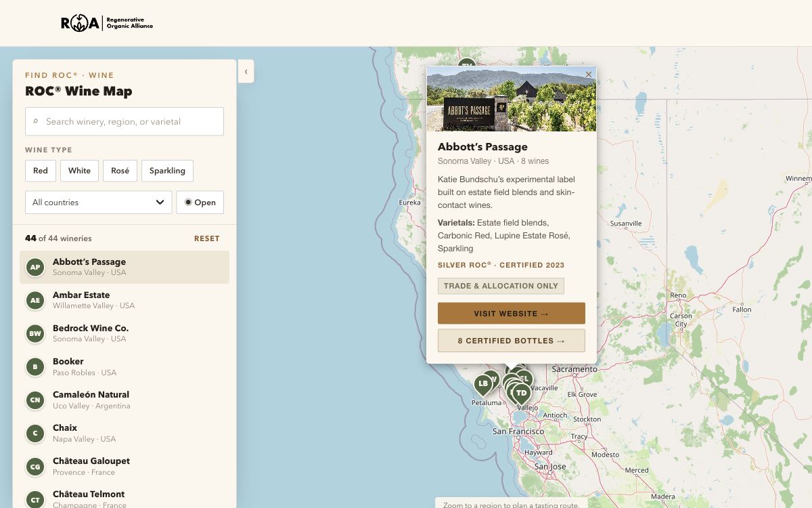
Task: Select Camaleón Natural in the list
Action: [125, 400]
